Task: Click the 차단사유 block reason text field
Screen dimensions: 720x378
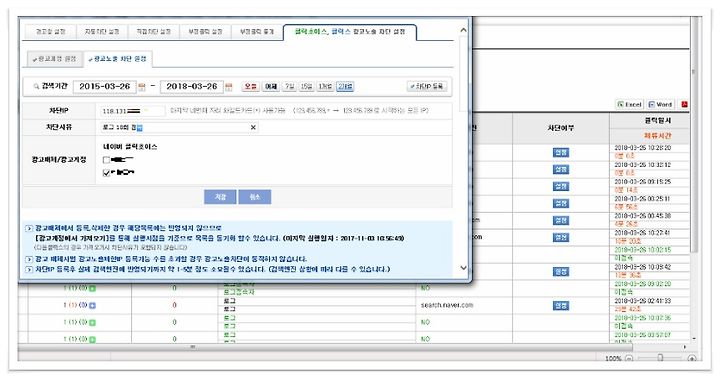Action: click(x=179, y=127)
